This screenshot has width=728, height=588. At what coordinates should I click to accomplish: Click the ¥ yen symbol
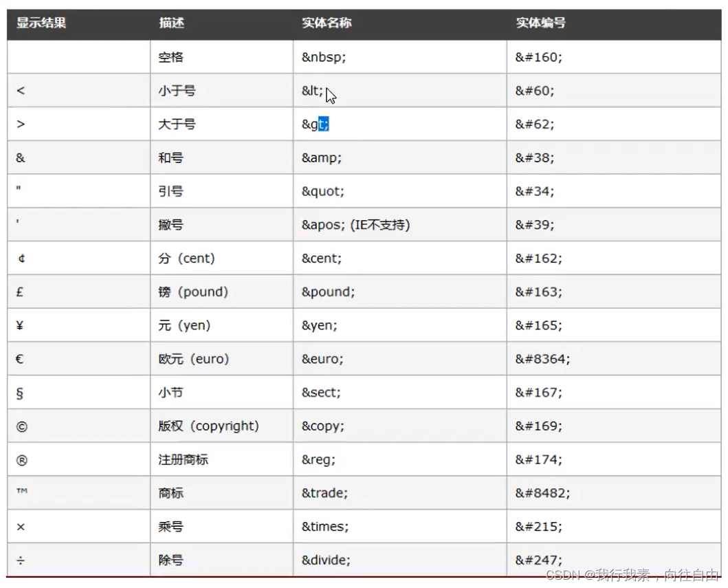[x=20, y=325]
